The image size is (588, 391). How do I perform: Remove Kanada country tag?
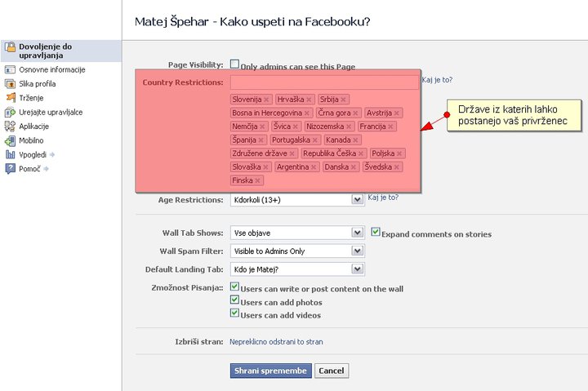click(355, 140)
